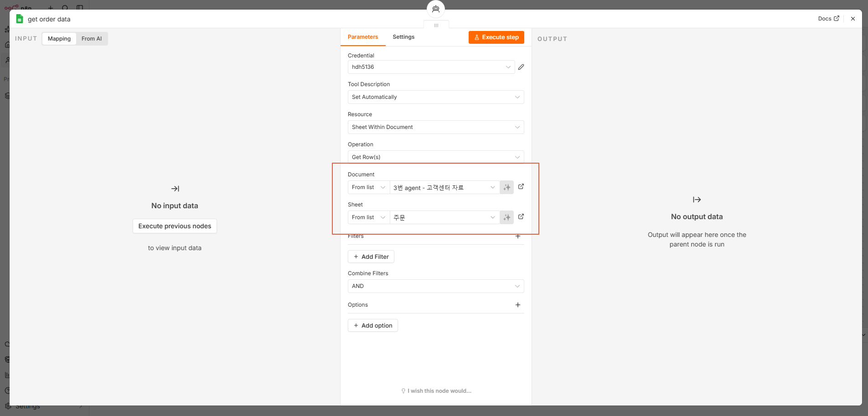Switch to the Parameters tab

(363, 37)
